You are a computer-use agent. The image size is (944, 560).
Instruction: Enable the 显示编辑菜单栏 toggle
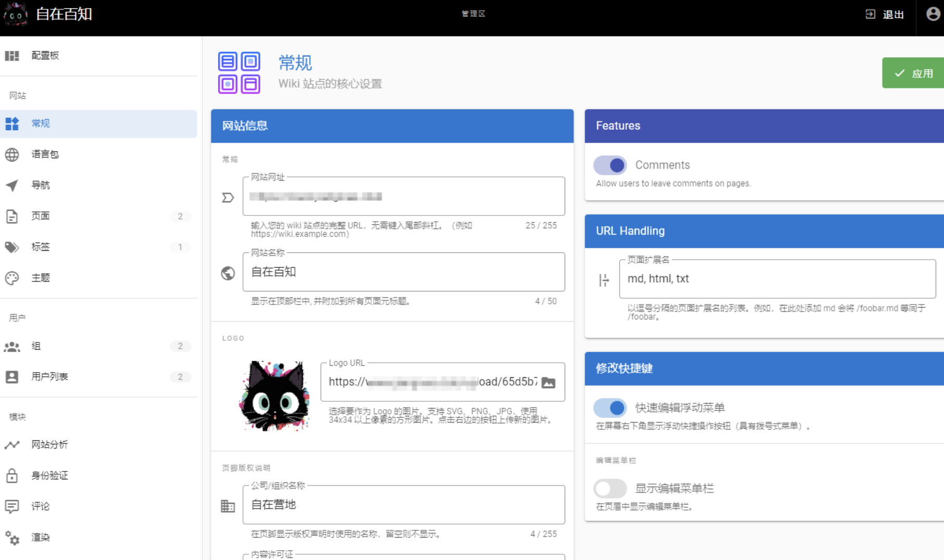coord(610,488)
